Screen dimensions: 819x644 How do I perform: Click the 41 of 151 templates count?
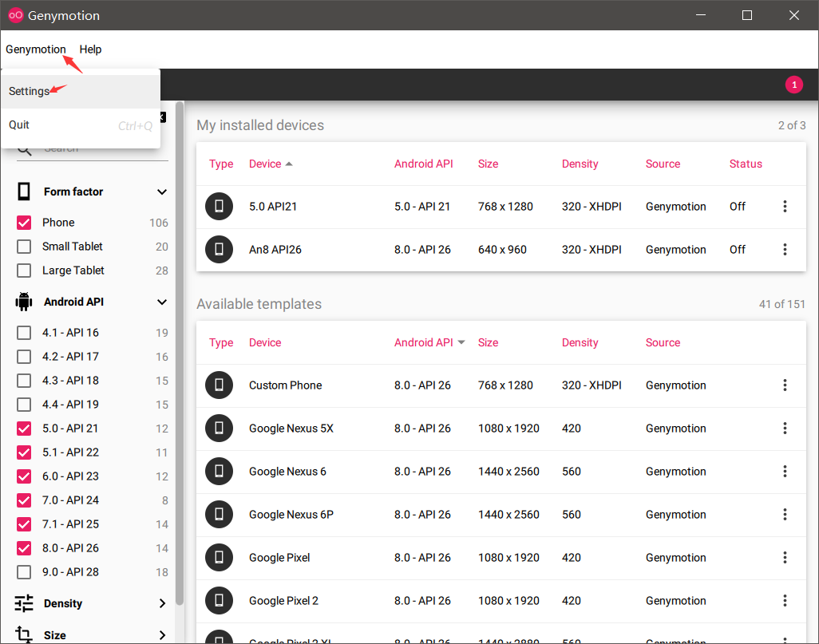tap(782, 304)
